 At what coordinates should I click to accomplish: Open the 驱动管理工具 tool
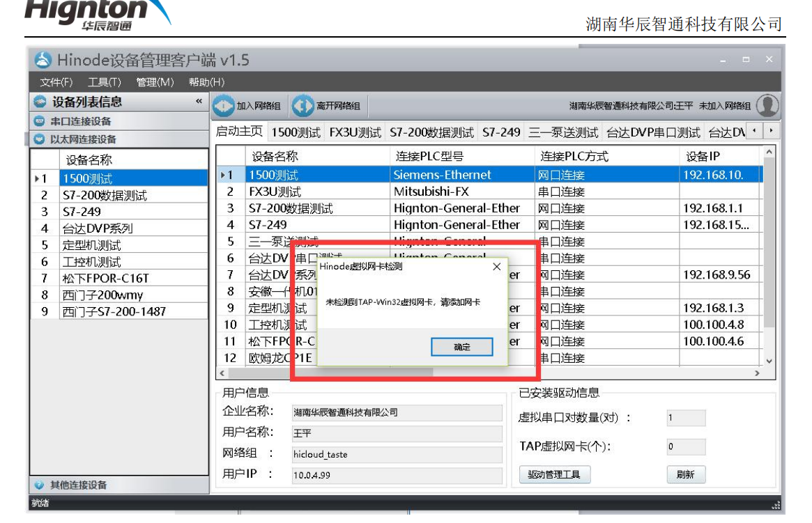click(x=556, y=474)
